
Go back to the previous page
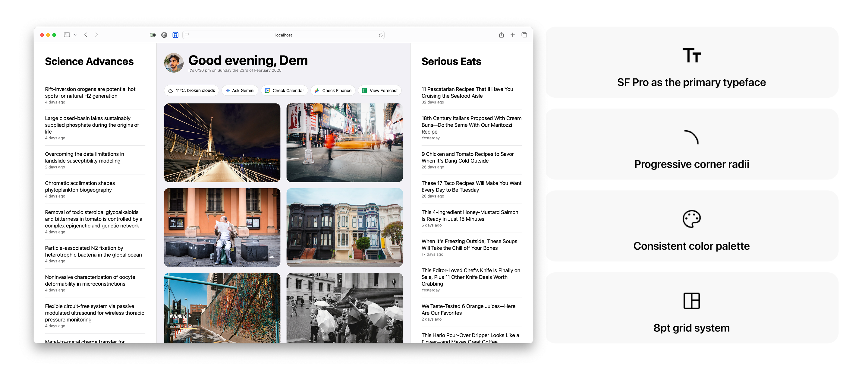[x=86, y=35]
